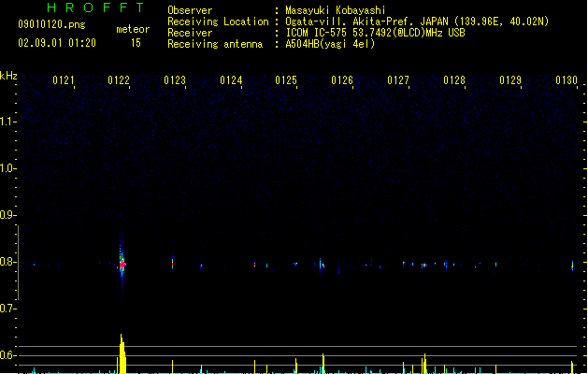The height and width of the screenshot is (374, 588).
Task: Click observer name Masayuki Kobayashi
Action: click(x=336, y=10)
